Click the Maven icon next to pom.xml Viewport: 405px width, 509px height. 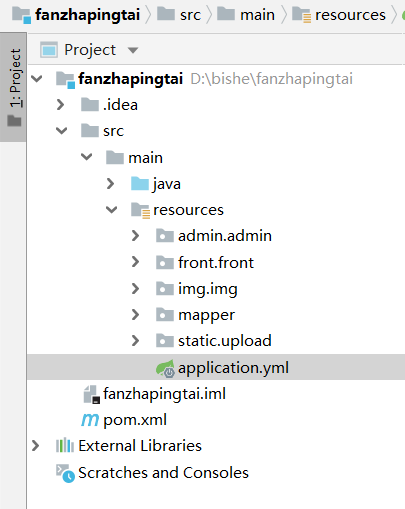pyautogui.click(x=90, y=420)
